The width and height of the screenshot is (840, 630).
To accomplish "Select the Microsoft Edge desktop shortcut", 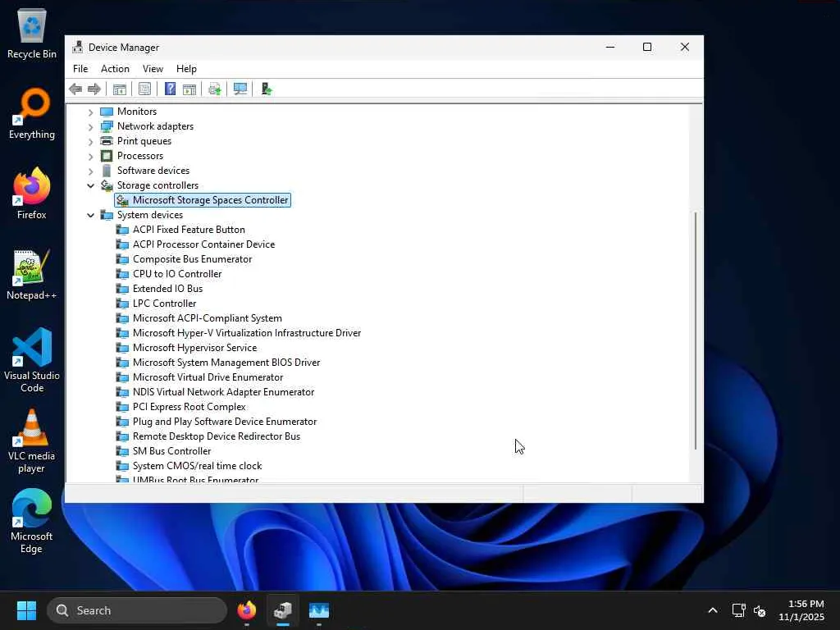I will click(32, 521).
